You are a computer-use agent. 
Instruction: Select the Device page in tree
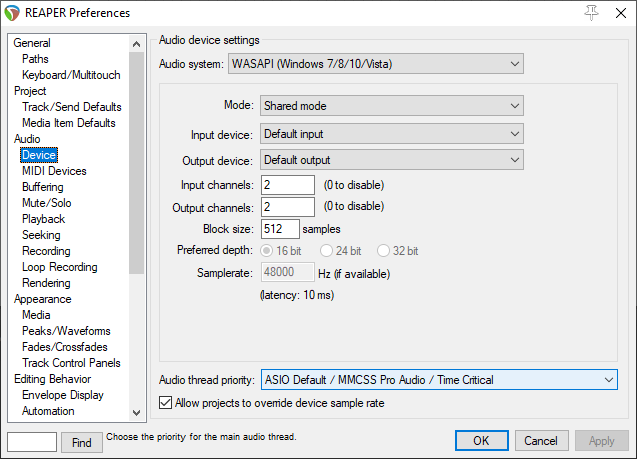click(39, 155)
